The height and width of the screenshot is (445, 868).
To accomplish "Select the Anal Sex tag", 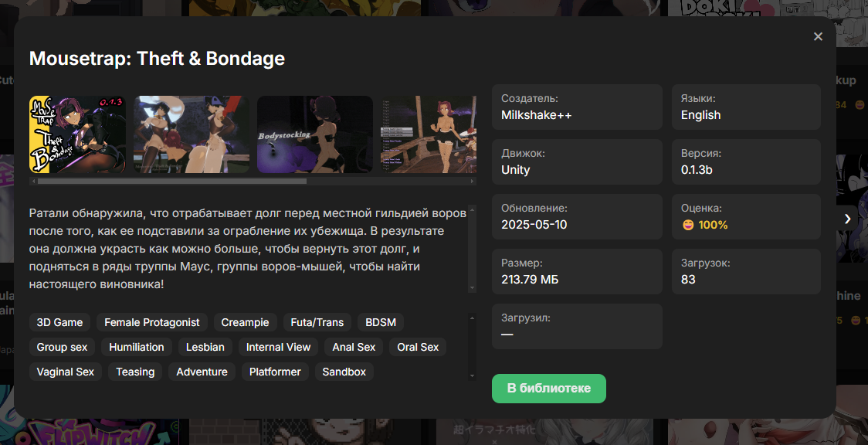I will pyautogui.click(x=354, y=347).
